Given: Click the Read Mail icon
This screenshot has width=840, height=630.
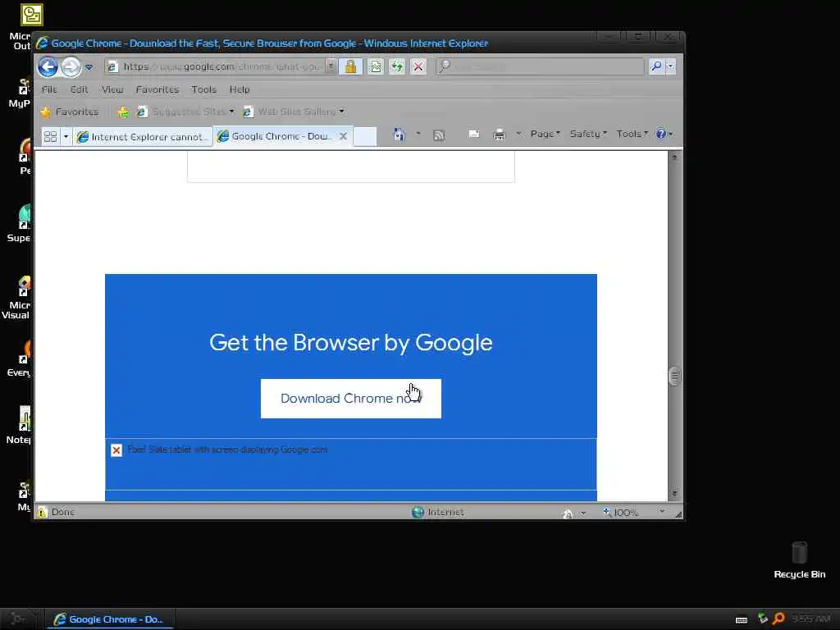Looking at the screenshot, I should pos(473,134).
